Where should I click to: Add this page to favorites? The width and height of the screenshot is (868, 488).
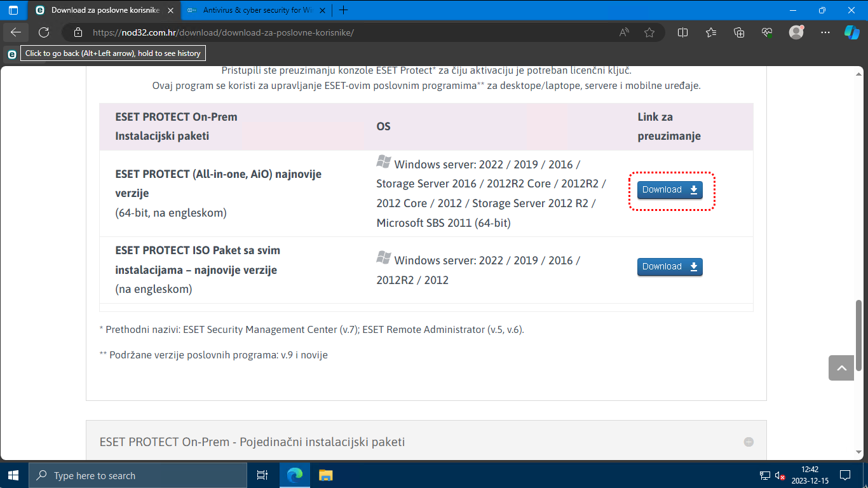(649, 32)
